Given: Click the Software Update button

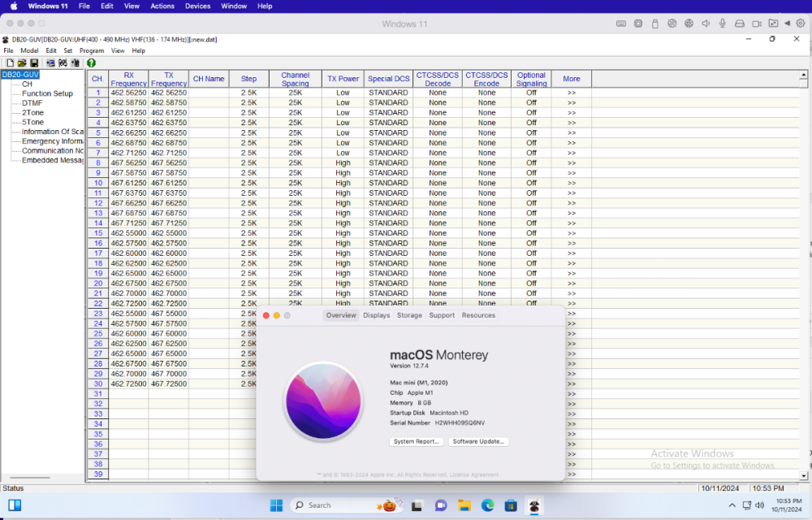Looking at the screenshot, I should (477, 441).
